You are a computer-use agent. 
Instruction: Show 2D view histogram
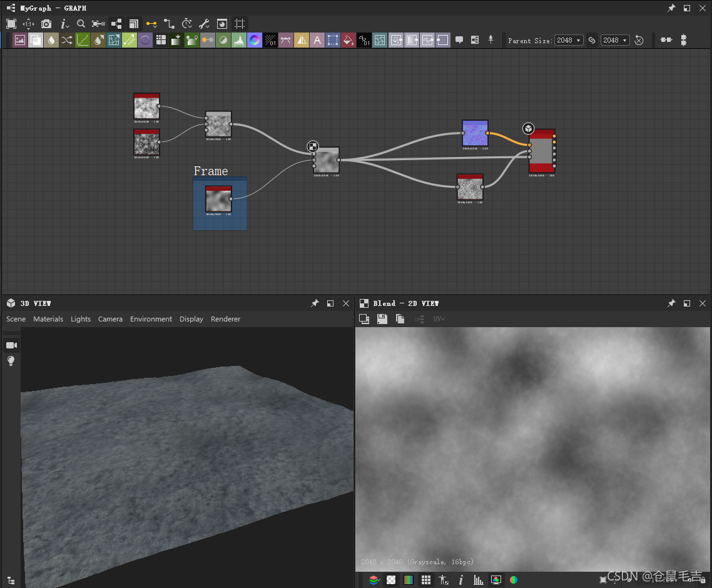coord(478,580)
